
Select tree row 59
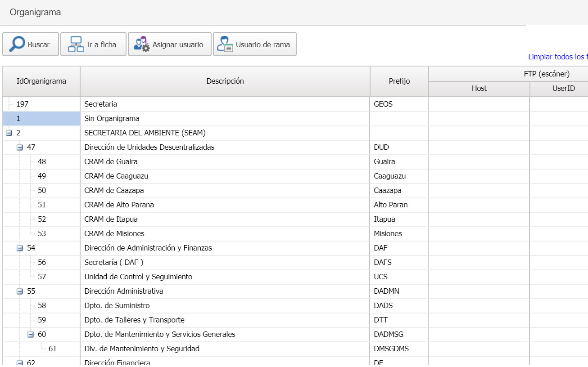[41, 320]
